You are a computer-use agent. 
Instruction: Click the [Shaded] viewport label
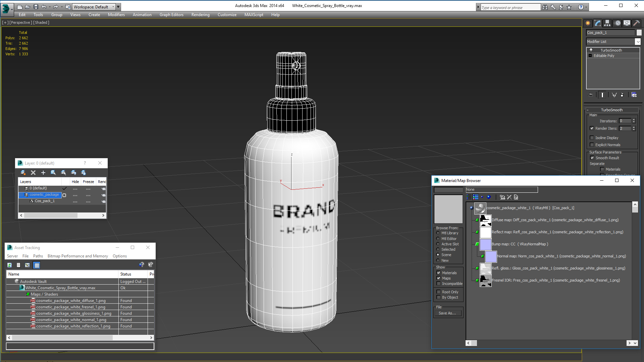click(x=41, y=22)
